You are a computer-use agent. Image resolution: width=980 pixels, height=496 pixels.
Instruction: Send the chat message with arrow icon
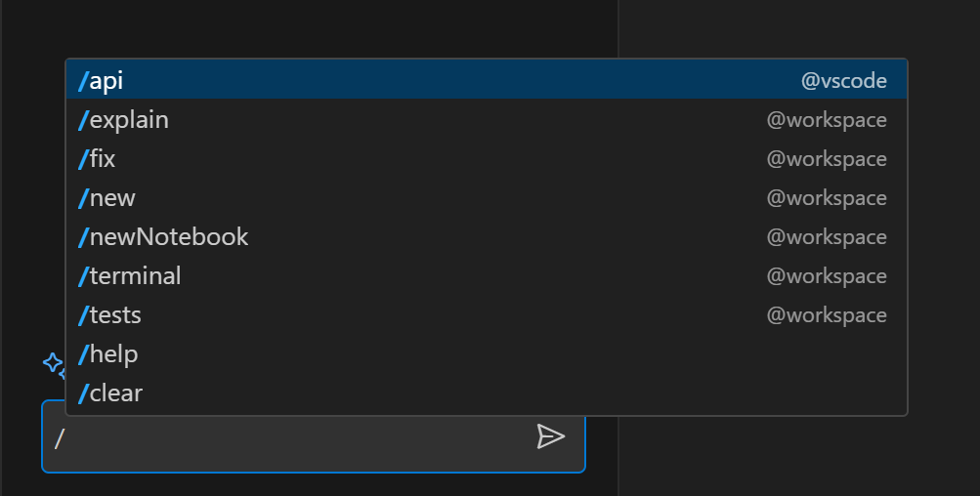point(551,436)
